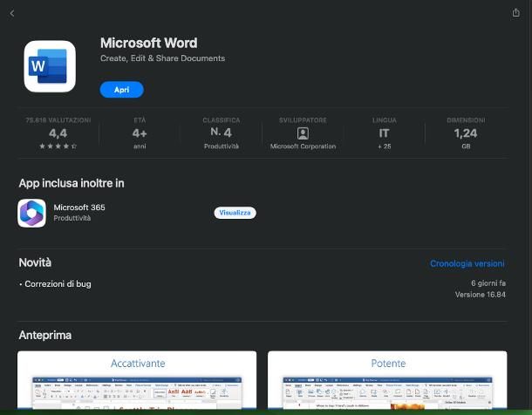Click the Accattivante preview screenshot
The width and height of the screenshot is (532, 415).
click(x=137, y=380)
